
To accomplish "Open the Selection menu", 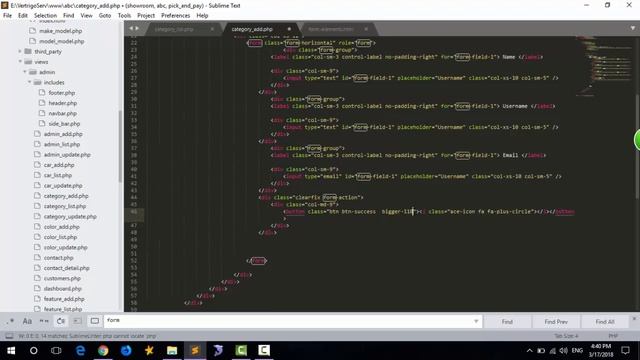I will click(x=45, y=16).
